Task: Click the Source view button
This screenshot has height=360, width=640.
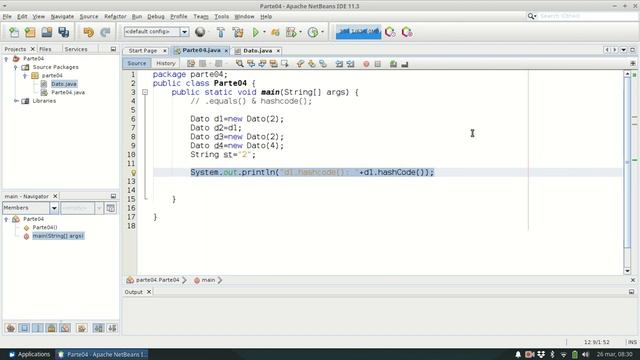Action: [137, 63]
